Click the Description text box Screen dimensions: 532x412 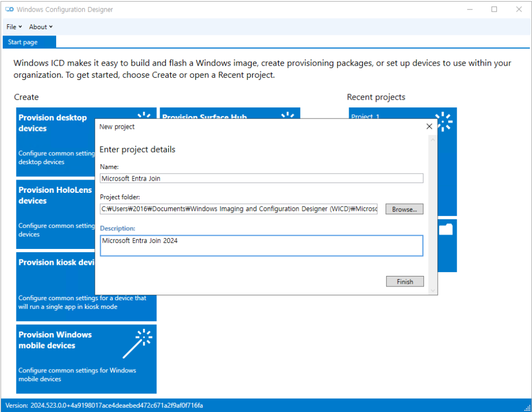(x=261, y=245)
